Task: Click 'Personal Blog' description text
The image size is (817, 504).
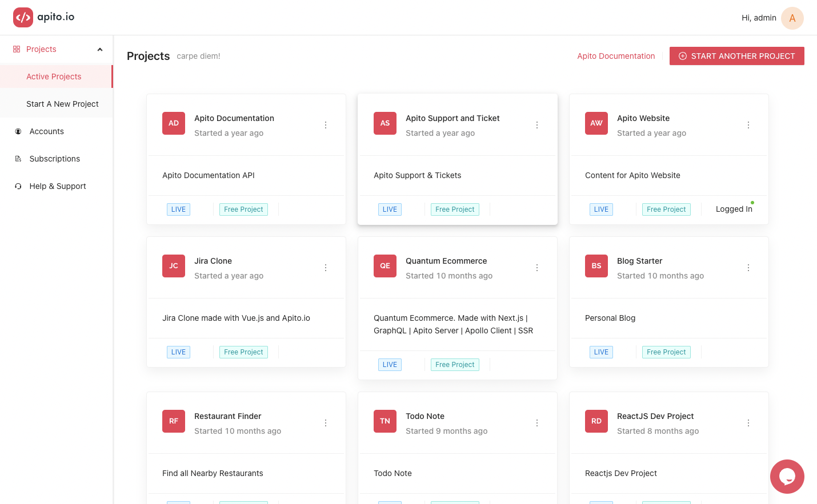Action: [610, 318]
